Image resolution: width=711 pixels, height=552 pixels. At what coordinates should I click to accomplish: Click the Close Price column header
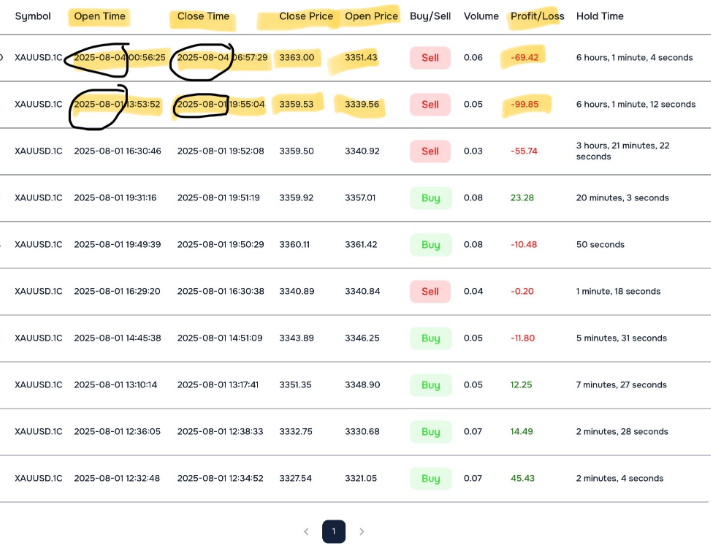point(306,16)
